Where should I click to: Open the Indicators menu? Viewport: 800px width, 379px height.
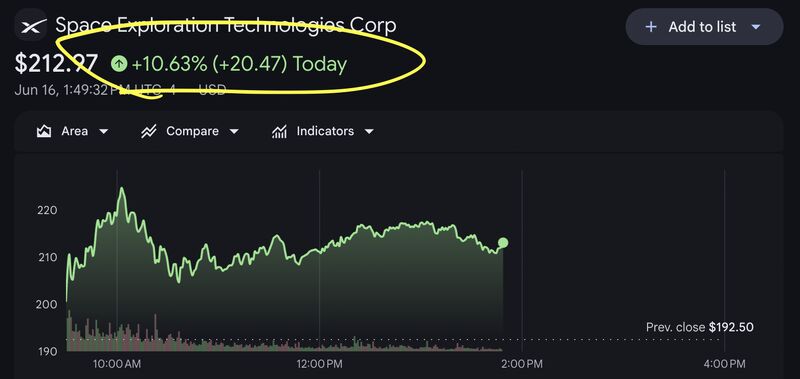[322, 132]
